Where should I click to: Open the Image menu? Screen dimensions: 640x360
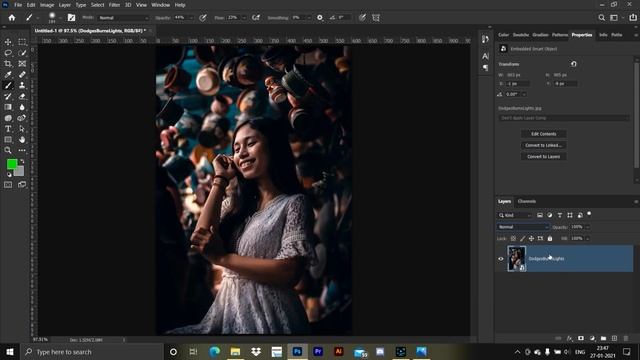47,5
